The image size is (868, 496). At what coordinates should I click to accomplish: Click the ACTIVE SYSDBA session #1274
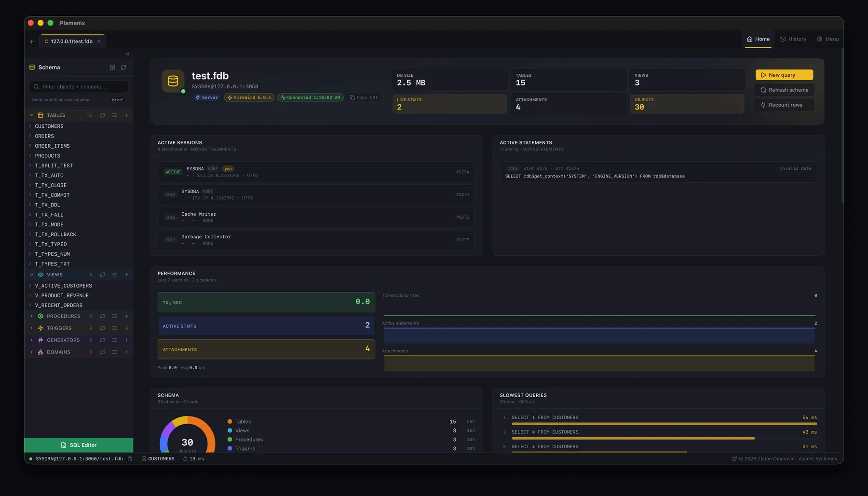[x=316, y=172]
